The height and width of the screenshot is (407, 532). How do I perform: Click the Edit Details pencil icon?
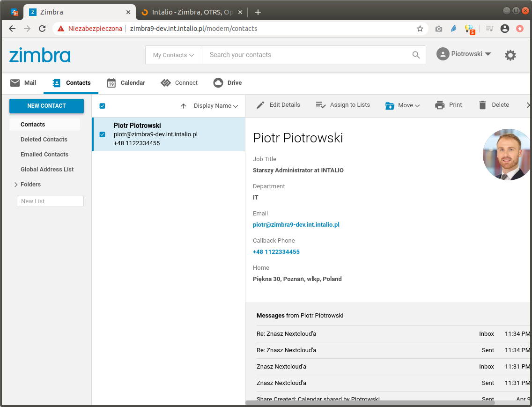(x=260, y=105)
